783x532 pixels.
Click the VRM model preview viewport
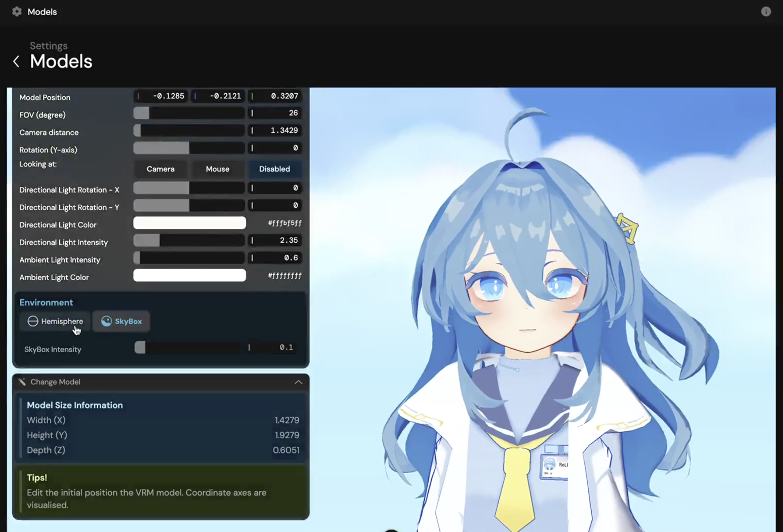point(543,310)
